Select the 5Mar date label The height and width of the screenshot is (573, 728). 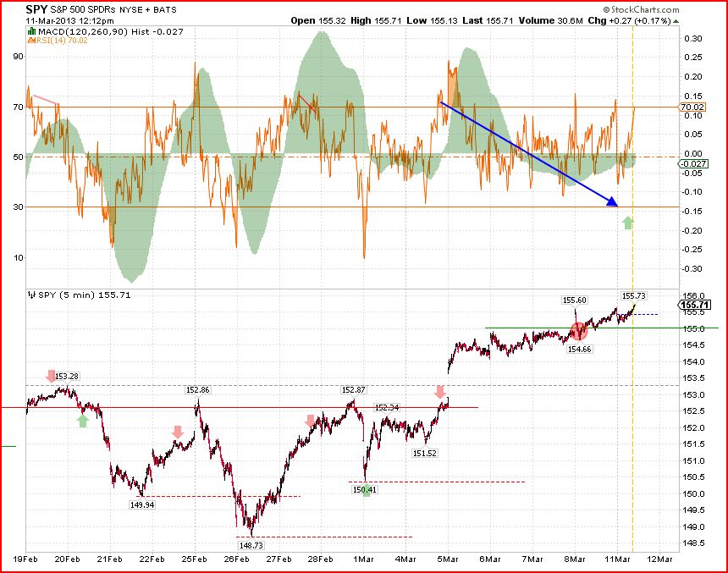[448, 559]
